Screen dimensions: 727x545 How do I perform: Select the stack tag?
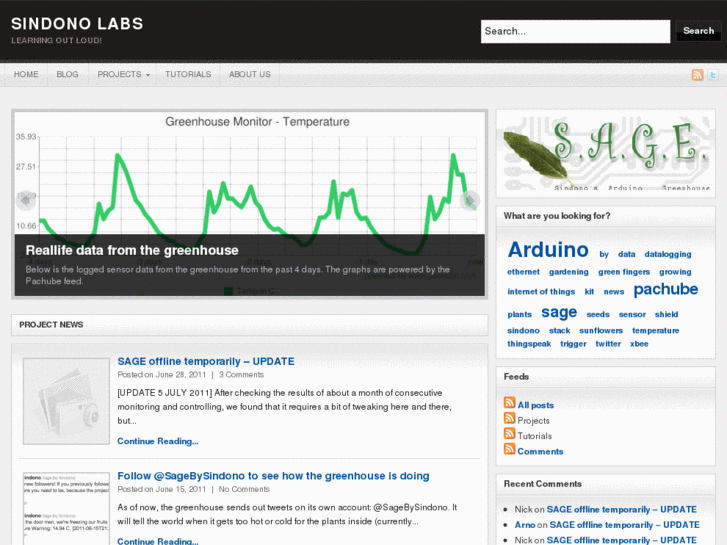point(560,331)
